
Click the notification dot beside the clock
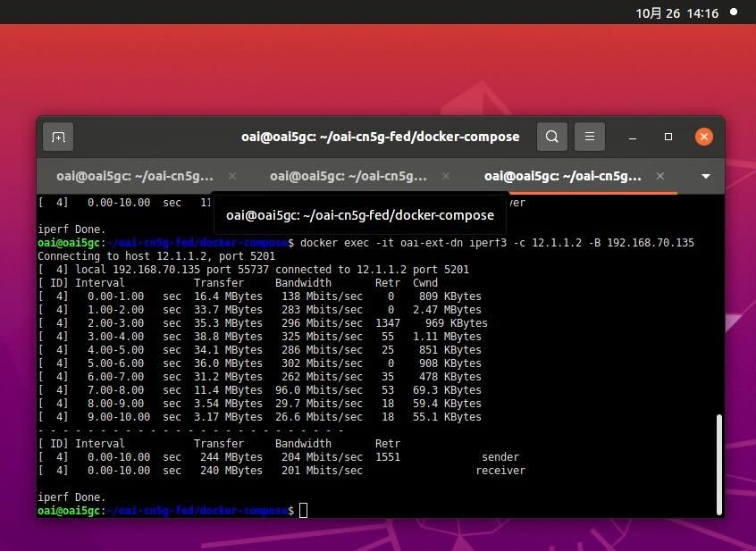[734, 12]
